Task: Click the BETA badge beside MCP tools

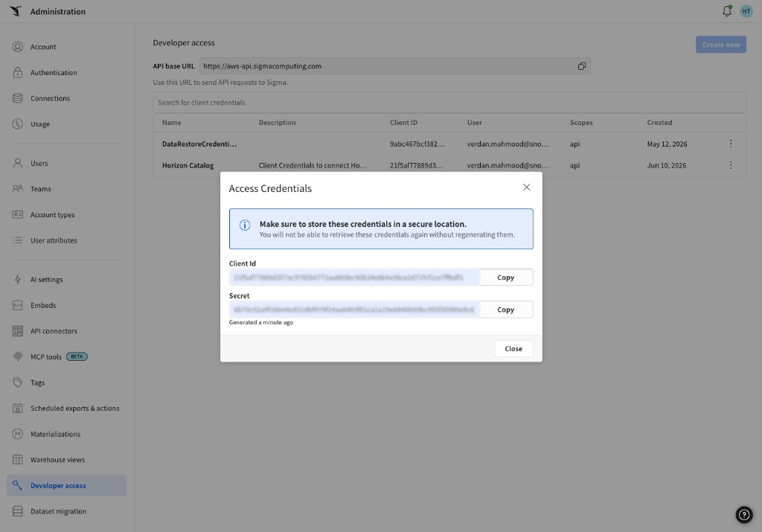Action: coord(77,356)
